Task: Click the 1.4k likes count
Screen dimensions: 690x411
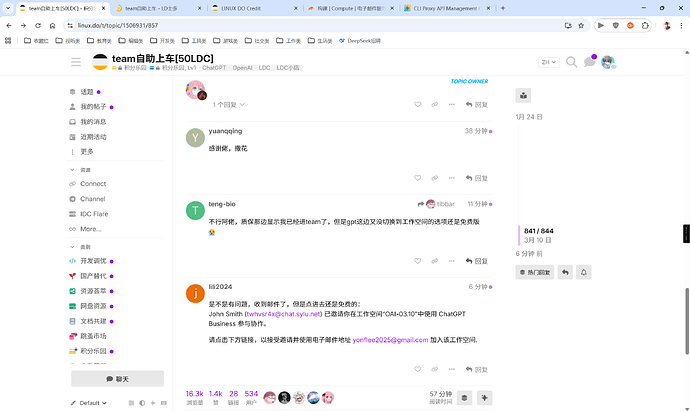Action: pos(216,397)
